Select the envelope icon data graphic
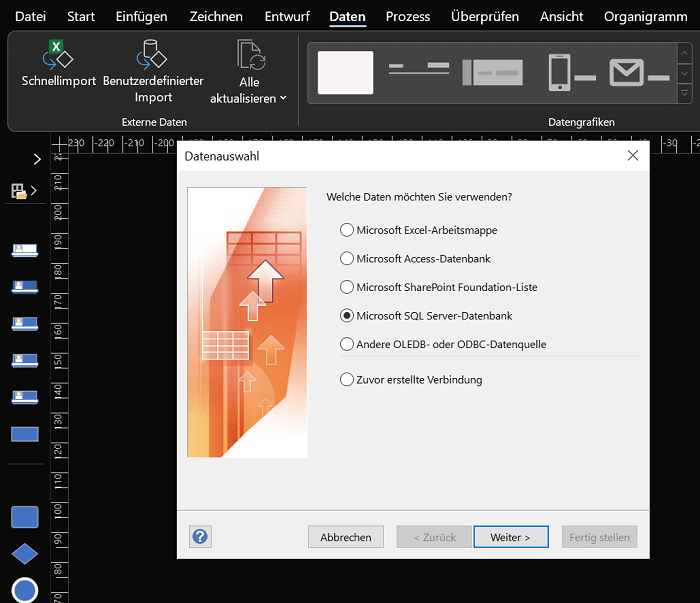Viewport: 700px width, 603px height. click(x=639, y=72)
